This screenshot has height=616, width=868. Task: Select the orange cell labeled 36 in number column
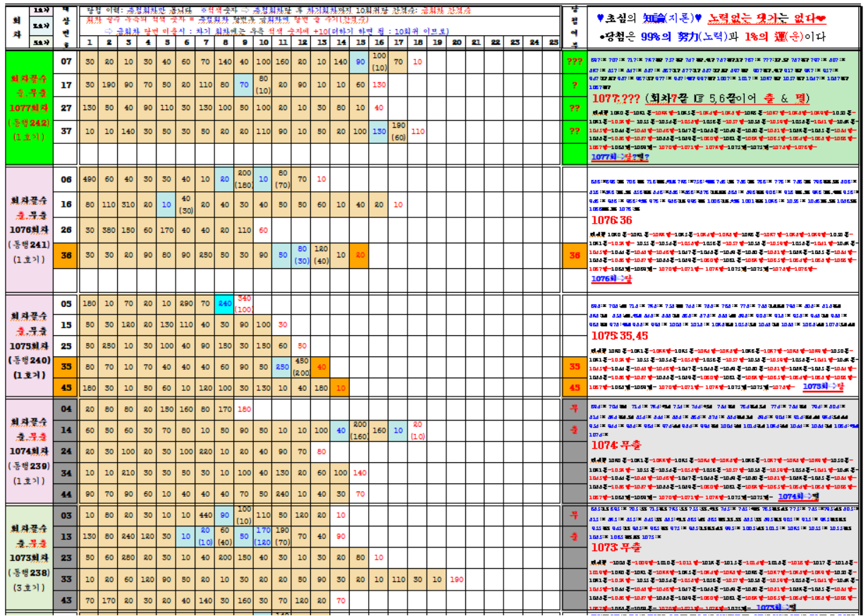(66, 255)
